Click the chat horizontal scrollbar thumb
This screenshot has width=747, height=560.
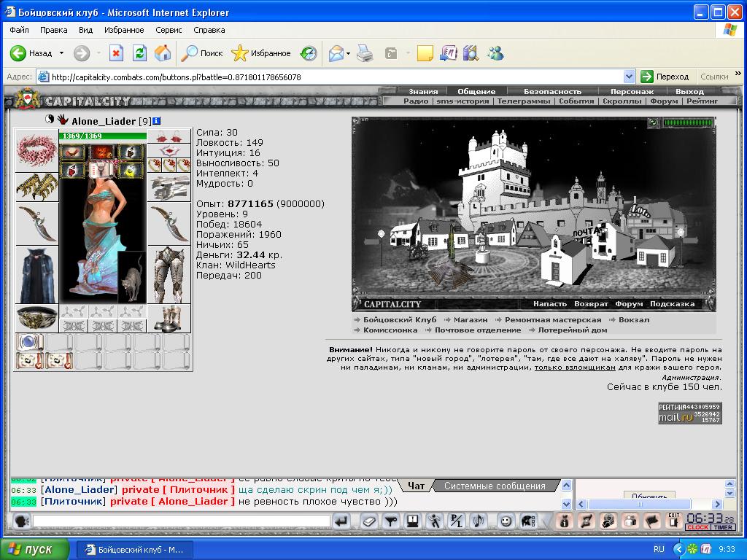point(639,504)
